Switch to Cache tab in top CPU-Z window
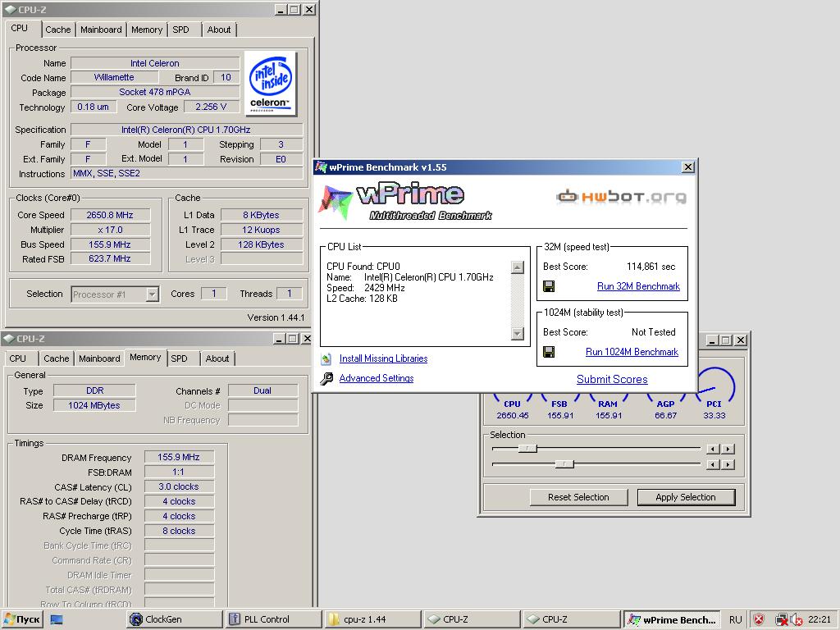This screenshot has height=630, width=840. 58,30
